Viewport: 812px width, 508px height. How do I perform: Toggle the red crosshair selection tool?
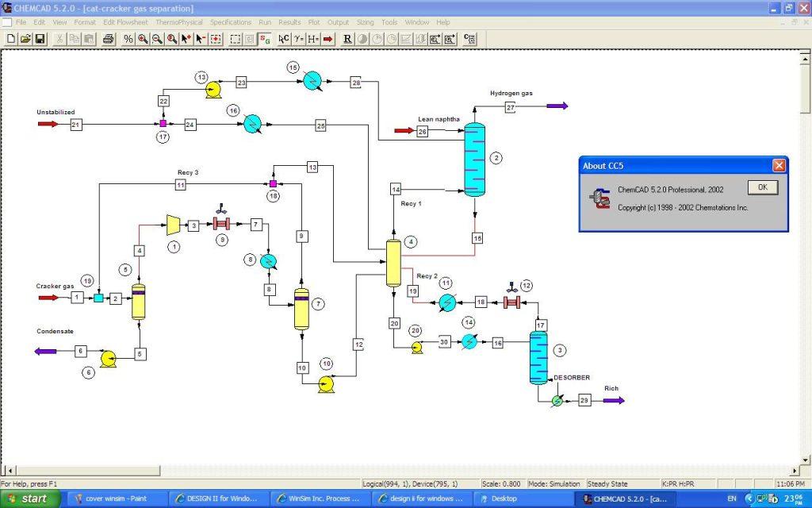(x=216, y=39)
